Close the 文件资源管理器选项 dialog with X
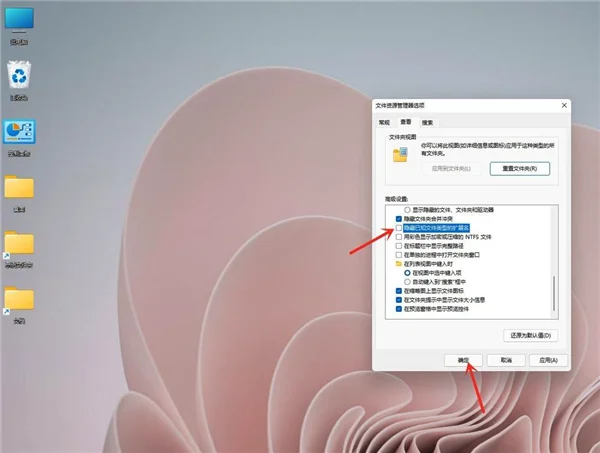This screenshot has height=453, width=600. 563,104
